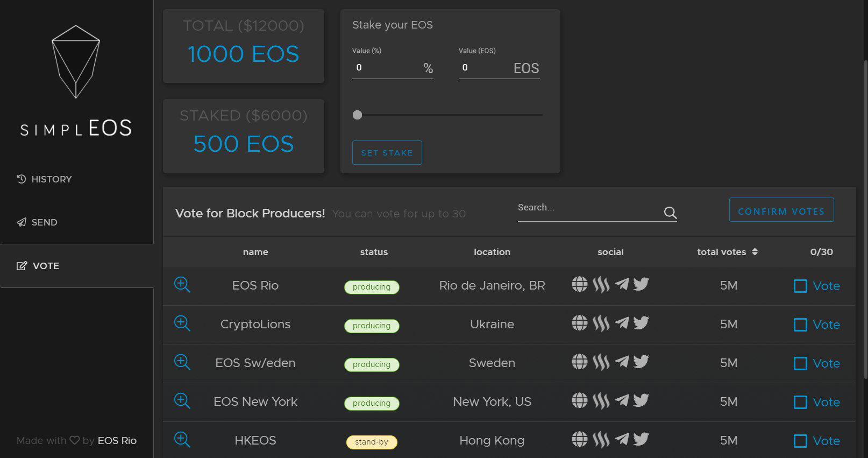
Task: Click the Set Stake button
Action: click(387, 152)
